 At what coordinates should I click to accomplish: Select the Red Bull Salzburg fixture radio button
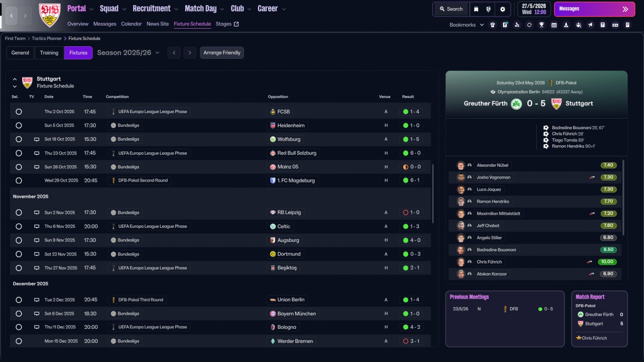click(x=19, y=153)
